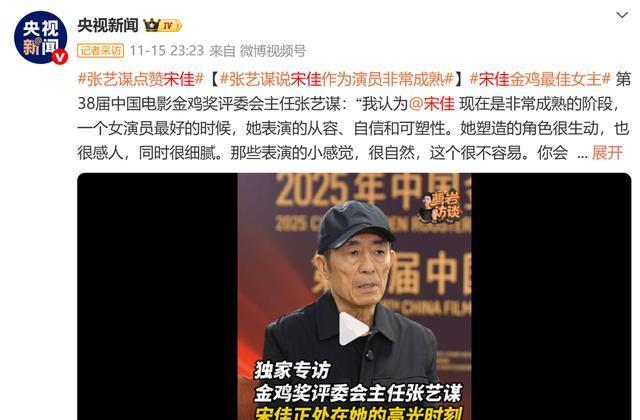Screen dimensions: 640x420
Task: Click the 金鸡奖评委会主任张艺谋 subtitle
Action: click(358, 393)
